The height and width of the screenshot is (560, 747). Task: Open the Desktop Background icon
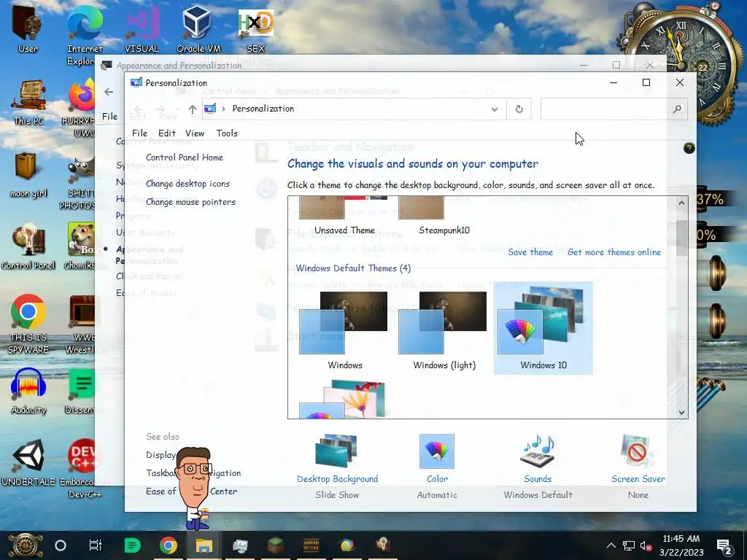point(336,451)
